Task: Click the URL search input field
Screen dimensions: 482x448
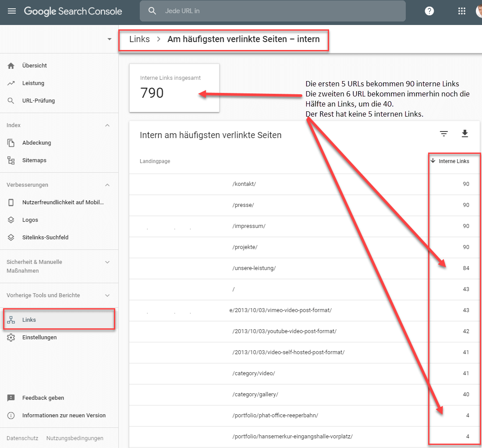Action: pyautogui.click(x=273, y=11)
